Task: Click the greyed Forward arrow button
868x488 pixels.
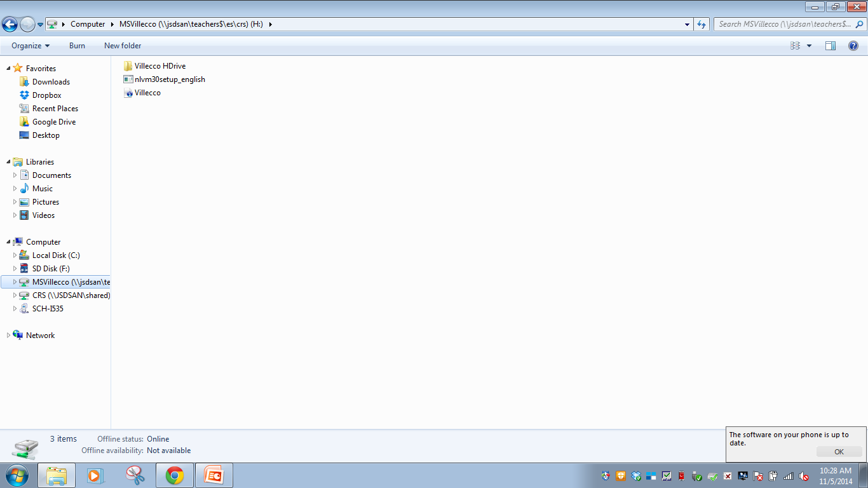Action: click(x=27, y=24)
